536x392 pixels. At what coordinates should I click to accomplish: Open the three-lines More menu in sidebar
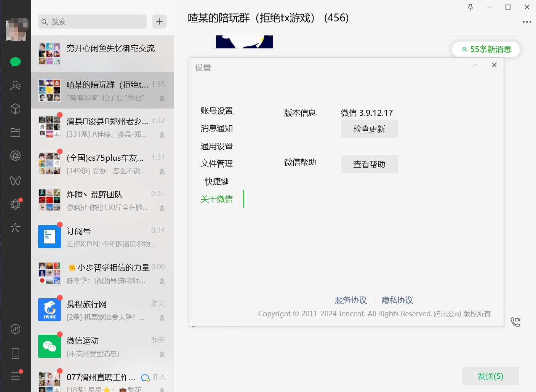click(x=15, y=376)
